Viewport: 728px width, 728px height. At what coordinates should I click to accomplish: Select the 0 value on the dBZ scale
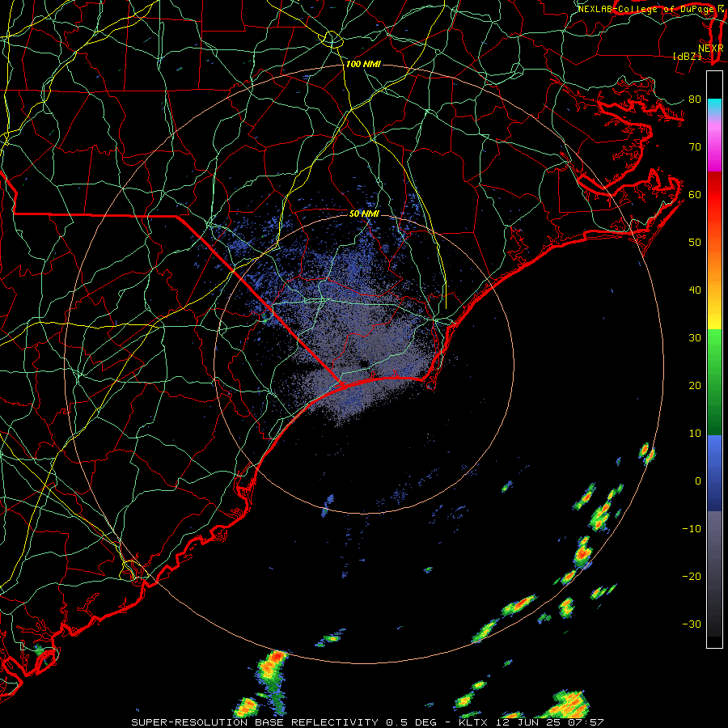(698, 481)
